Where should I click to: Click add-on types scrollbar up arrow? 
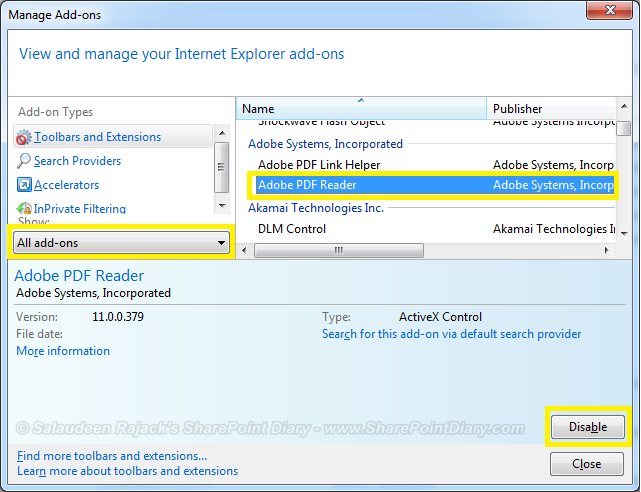click(x=222, y=133)
